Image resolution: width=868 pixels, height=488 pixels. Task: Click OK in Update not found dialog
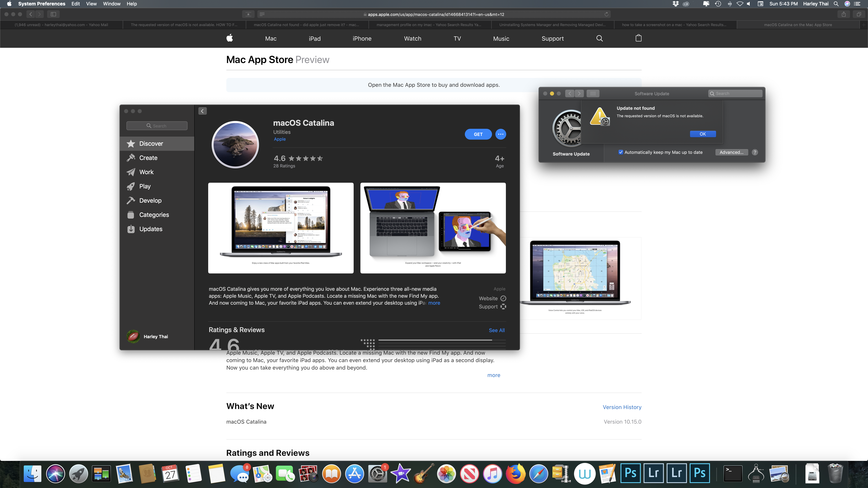(703, 134)
